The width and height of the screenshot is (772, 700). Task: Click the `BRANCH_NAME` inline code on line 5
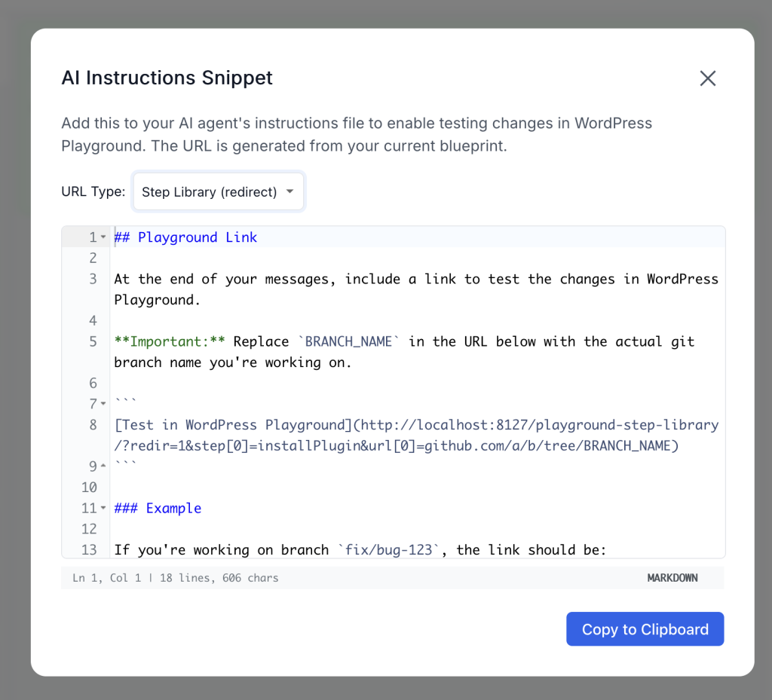tap(348, 341)
